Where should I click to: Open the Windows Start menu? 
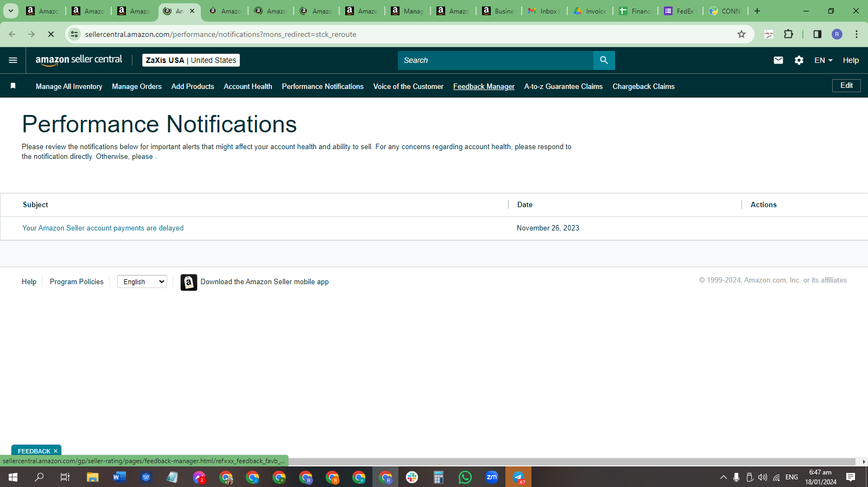(x=13, y=477)
